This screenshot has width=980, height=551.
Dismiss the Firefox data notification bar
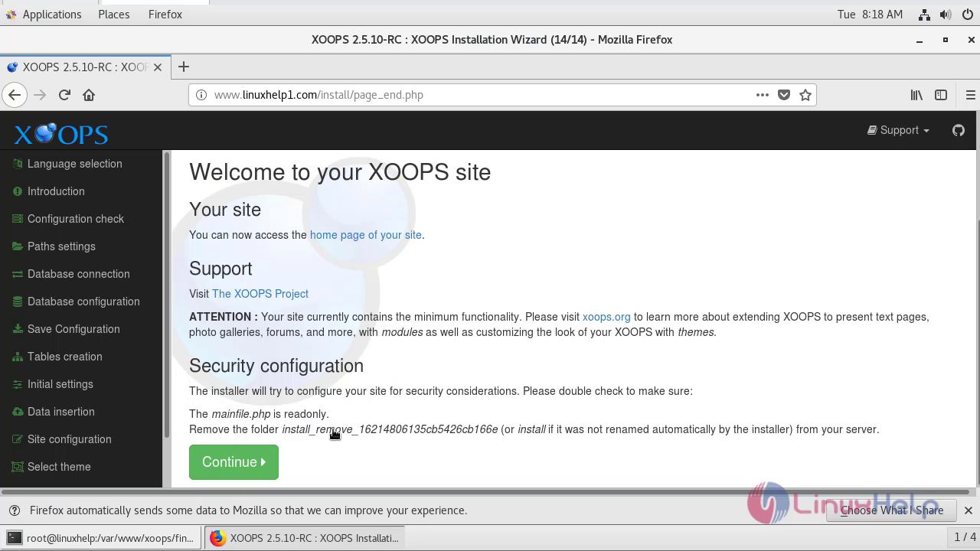click(968, 510)
